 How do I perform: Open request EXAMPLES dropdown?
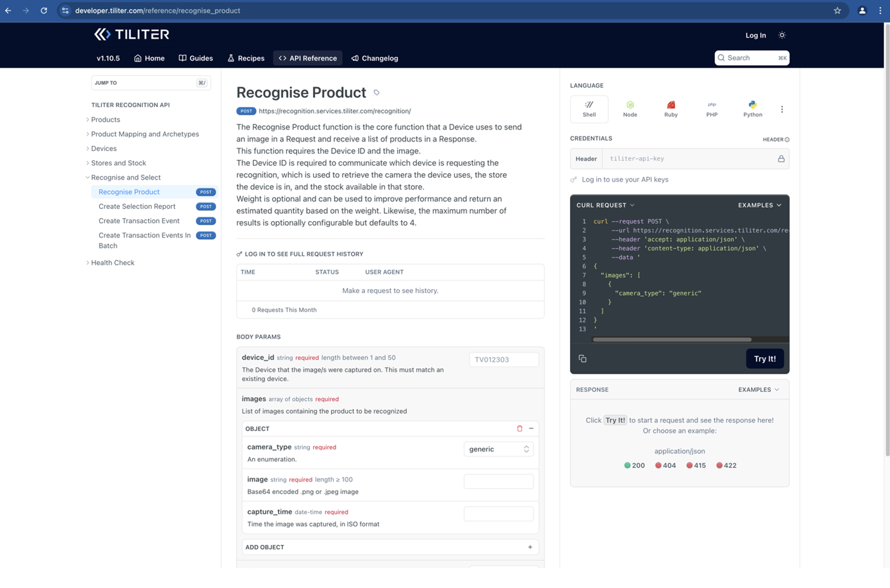point(760,205)
